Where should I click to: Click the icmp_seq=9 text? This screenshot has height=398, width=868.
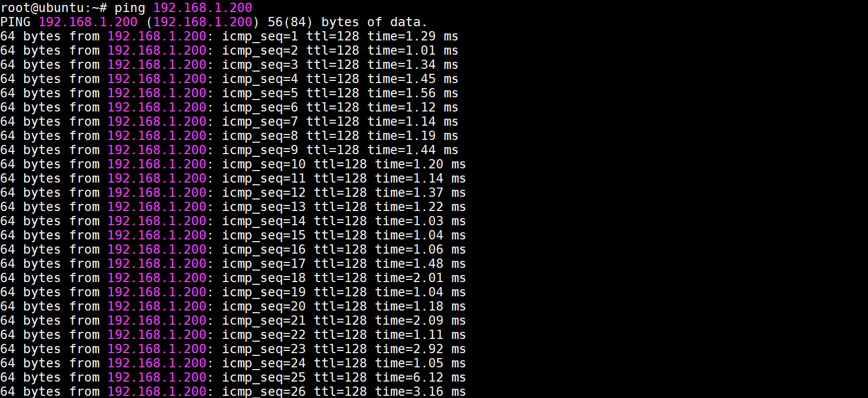coord(260,150)
